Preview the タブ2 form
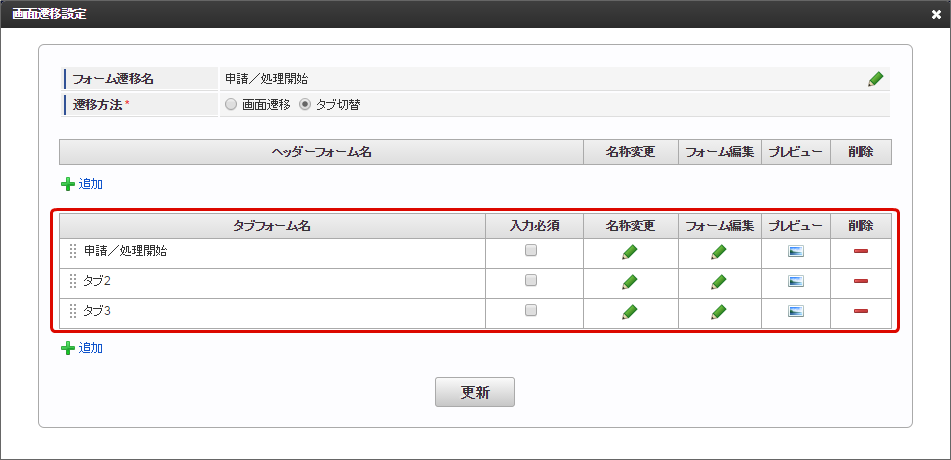 point(796,281)
